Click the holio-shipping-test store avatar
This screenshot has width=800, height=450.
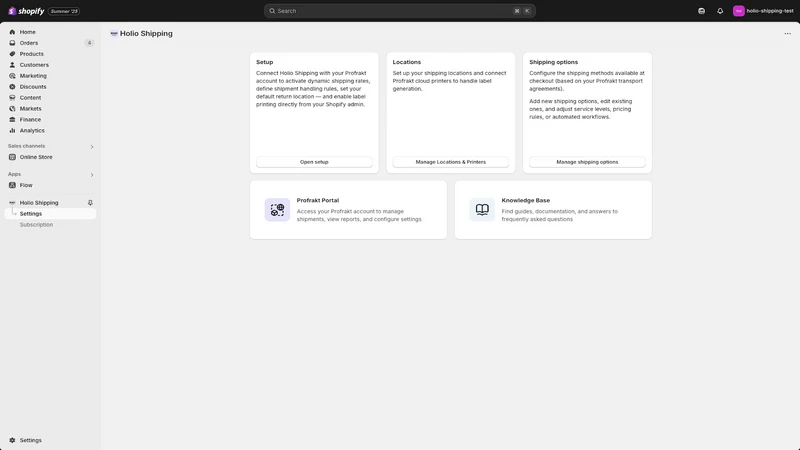738,11
